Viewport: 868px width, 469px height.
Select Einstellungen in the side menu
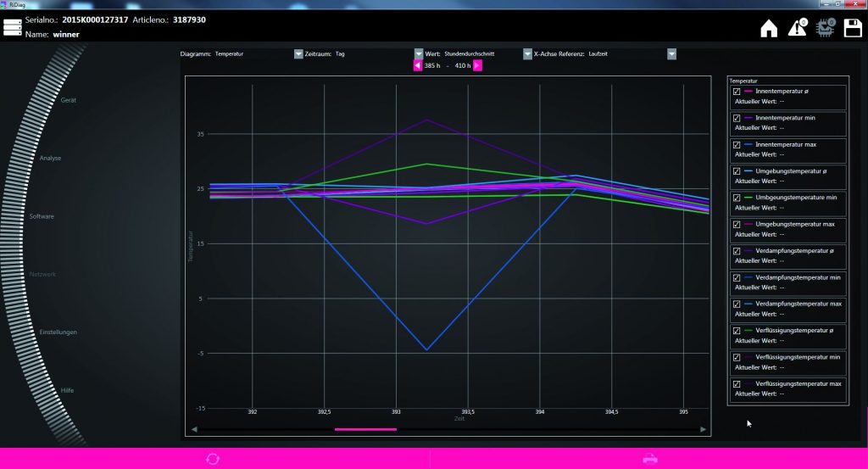(x=58, y=332)
